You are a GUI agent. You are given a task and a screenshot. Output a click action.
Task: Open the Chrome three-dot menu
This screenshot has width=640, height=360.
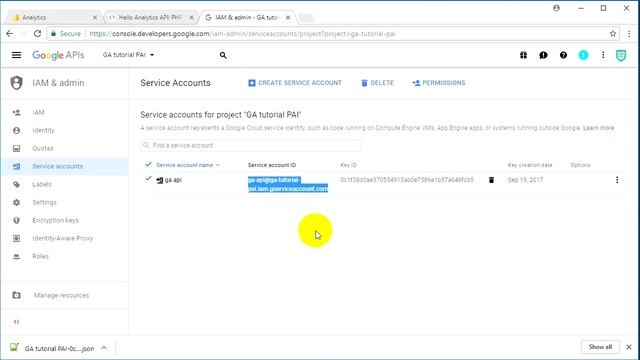point(629,34)
